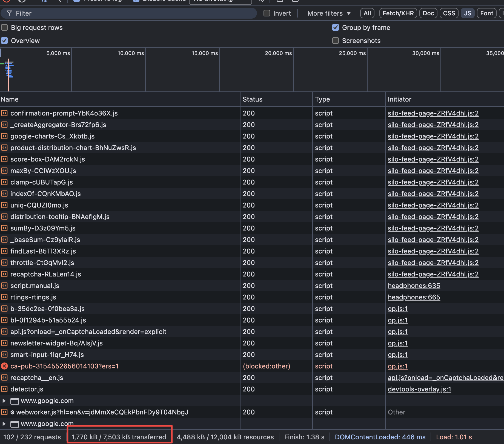Click the import HAR file icon
504x444 pixels.
tap(280, 1)
